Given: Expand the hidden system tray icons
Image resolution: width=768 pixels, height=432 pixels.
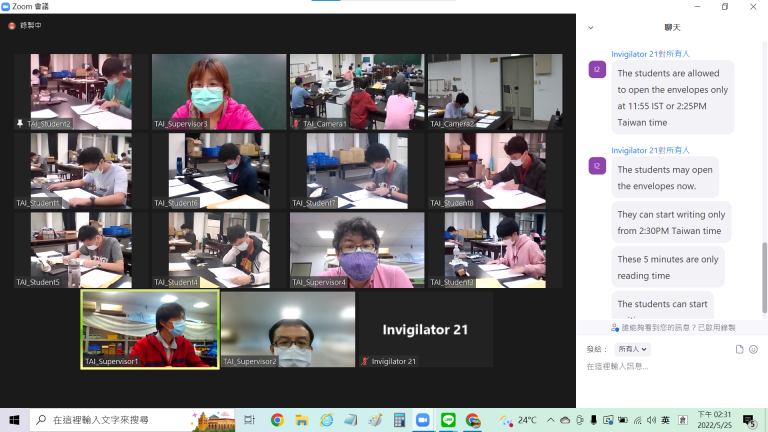Looking at the screenshot, I should click(549, 420).
